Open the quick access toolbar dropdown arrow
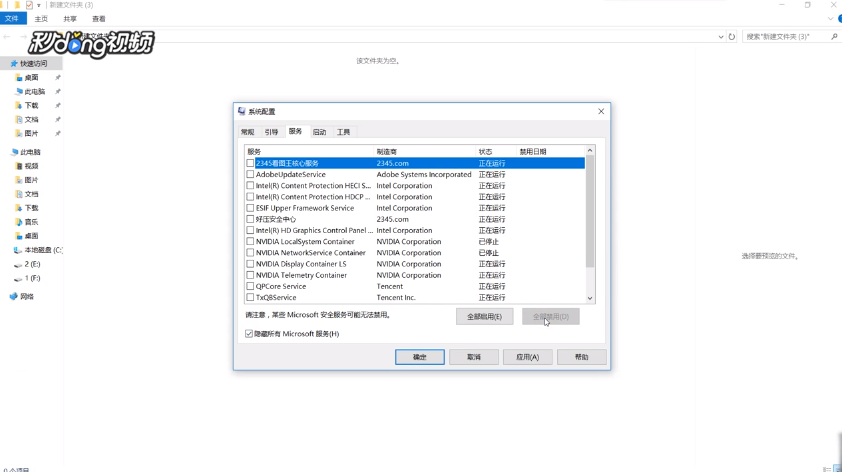This screenshot has height=472, width=842. 39,5
